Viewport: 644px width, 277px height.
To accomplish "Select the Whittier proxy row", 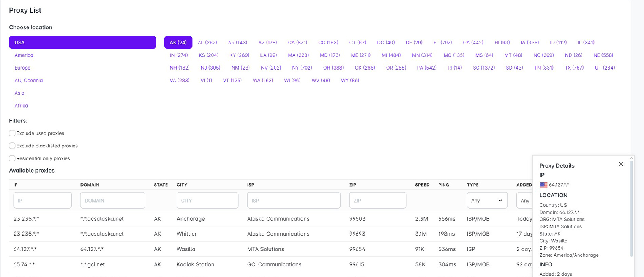I will (271, 234).
